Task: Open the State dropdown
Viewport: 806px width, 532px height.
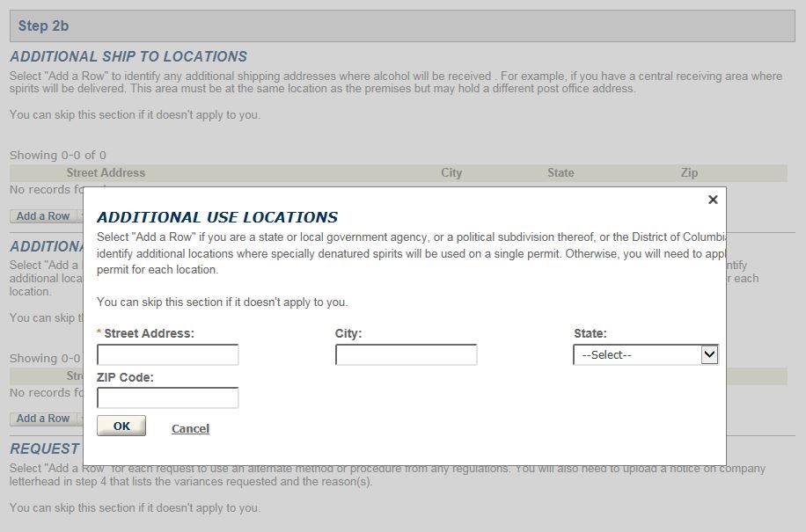Action: tap(646, 355)
